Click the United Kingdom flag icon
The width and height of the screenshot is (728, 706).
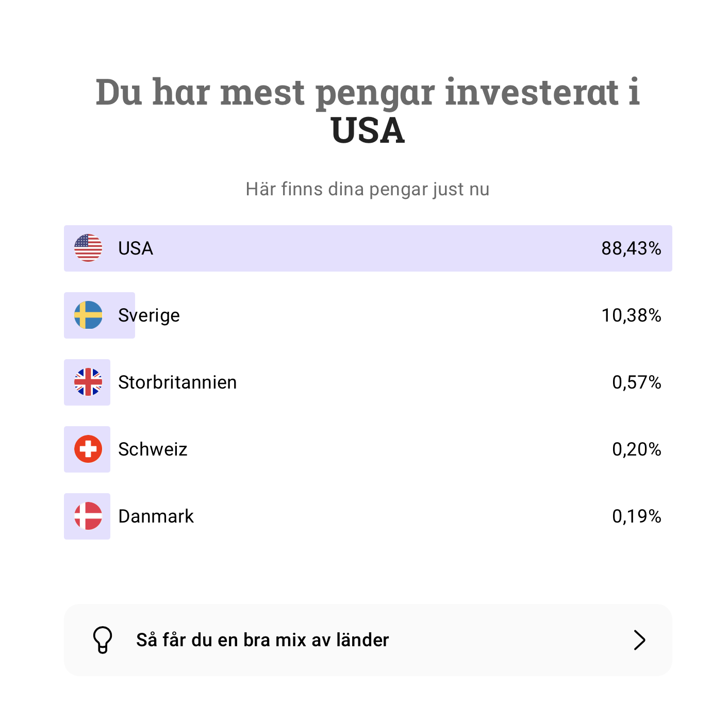coord(88,382)
